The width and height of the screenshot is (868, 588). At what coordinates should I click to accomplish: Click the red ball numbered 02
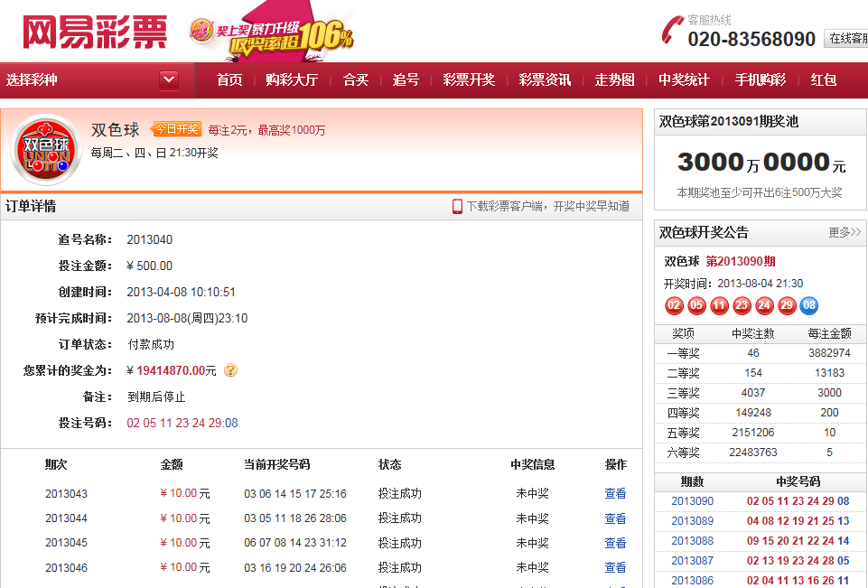click(x=673, y=306)
